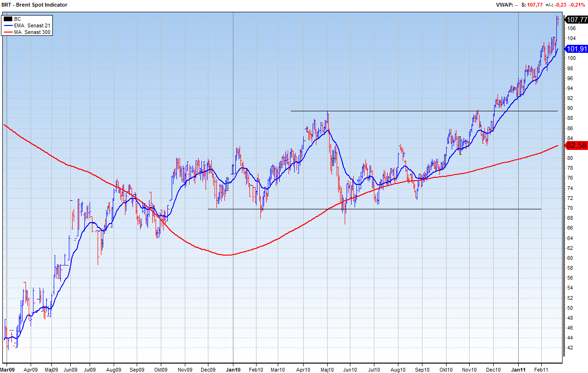Click the Mar09 date label
Screen dimensions: 588x373
pyautogui.click(x=8, y=369)
